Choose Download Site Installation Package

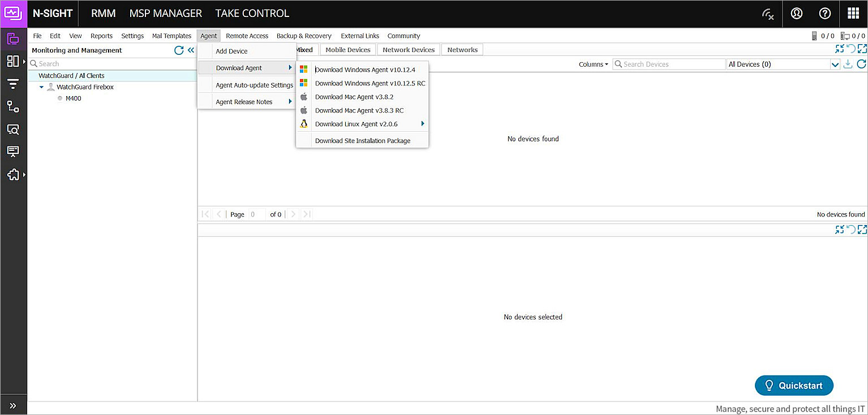coord(363,141)
